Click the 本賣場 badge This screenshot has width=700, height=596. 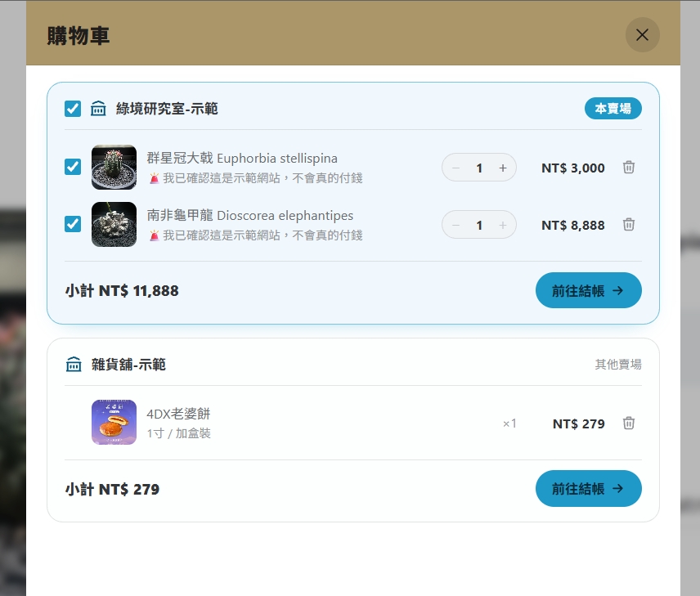(613, 109)
